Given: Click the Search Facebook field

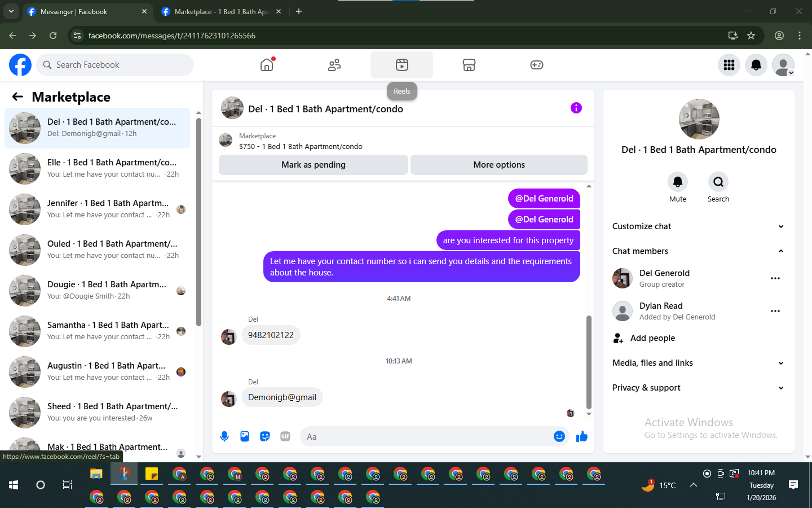Looking at the screenshot, I should tap(115, 65).
